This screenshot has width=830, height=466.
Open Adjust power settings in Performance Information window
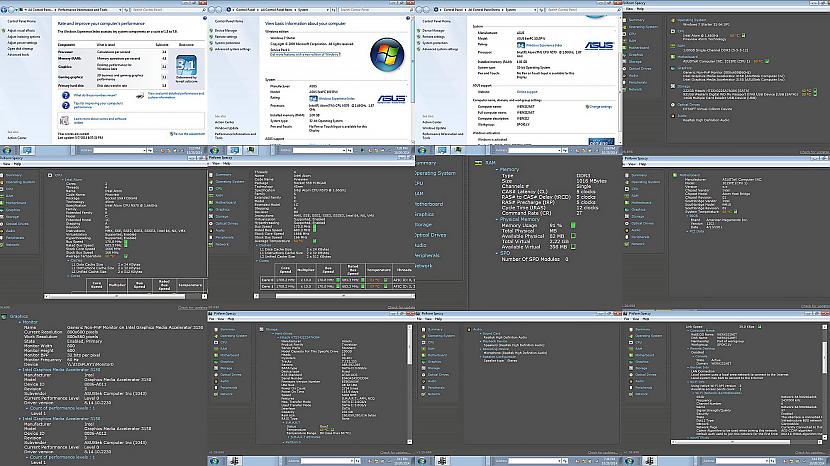point(22,43)
